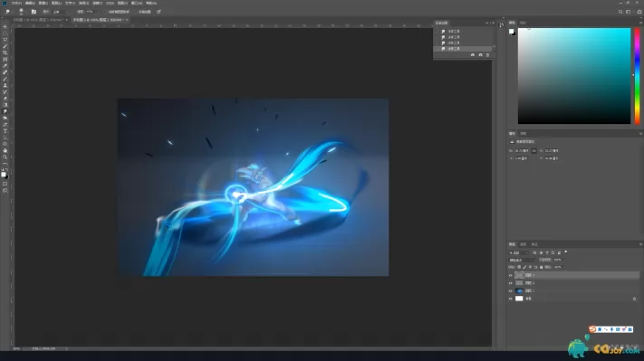Open the Filter menu
This screenshot has width=644, height=361.
point(97,4)
